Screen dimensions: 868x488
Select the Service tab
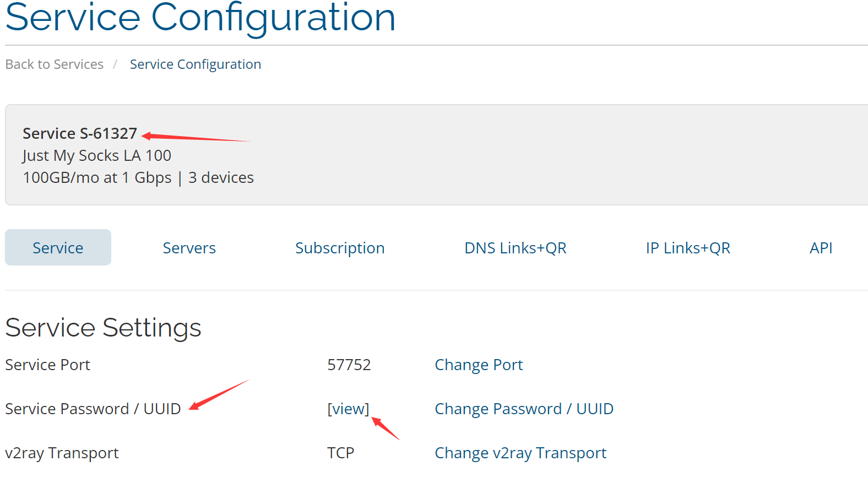[58, 248]
